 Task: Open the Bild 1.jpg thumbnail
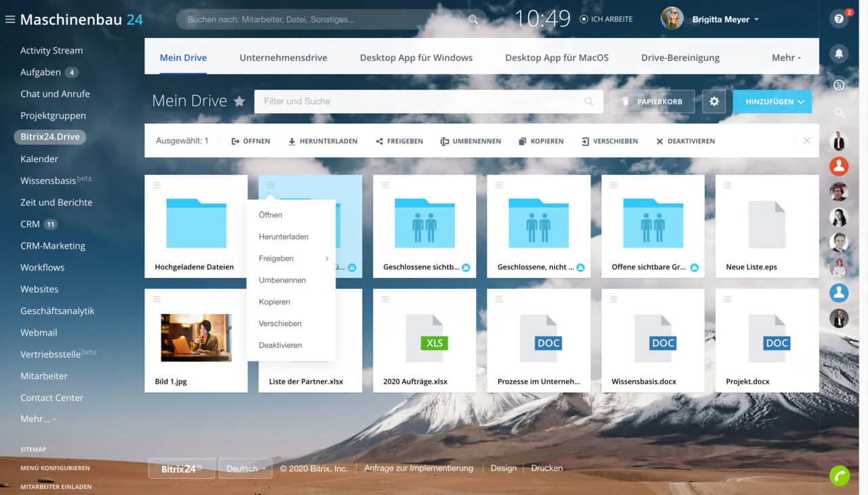click(196, 338)
